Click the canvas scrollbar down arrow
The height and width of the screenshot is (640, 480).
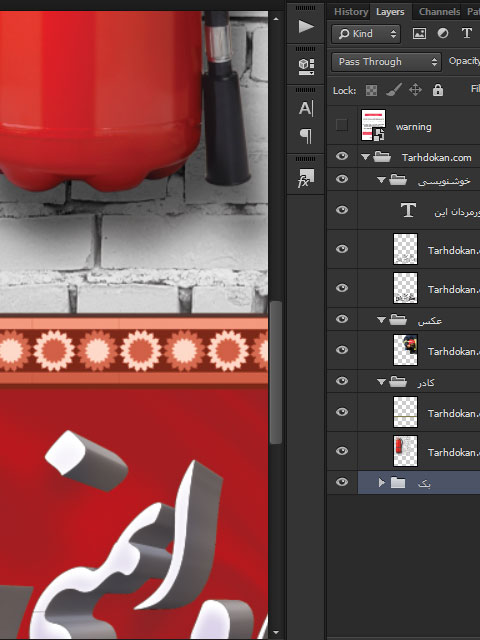point(276,633)
